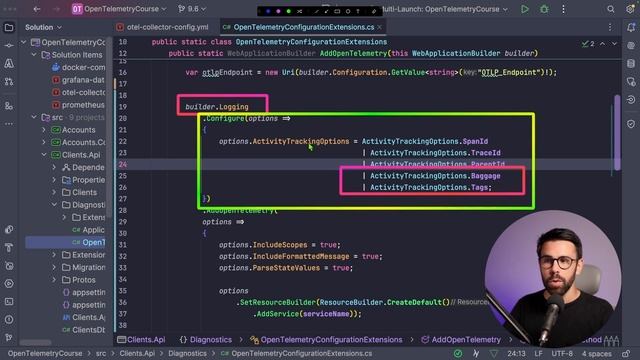Toggle read-only lock icon in status bar
Viewport: 640px width, 360px height.
click(x=626, y=353)
